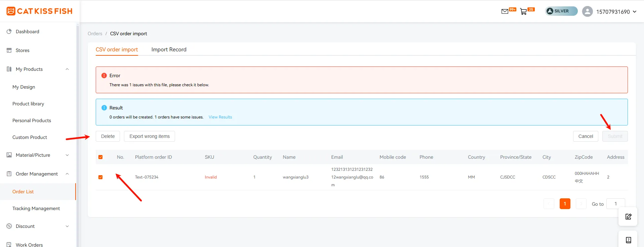Click the account number 15707931690
Viewport: 644px width, 247px height.
[x=613, y=12]
